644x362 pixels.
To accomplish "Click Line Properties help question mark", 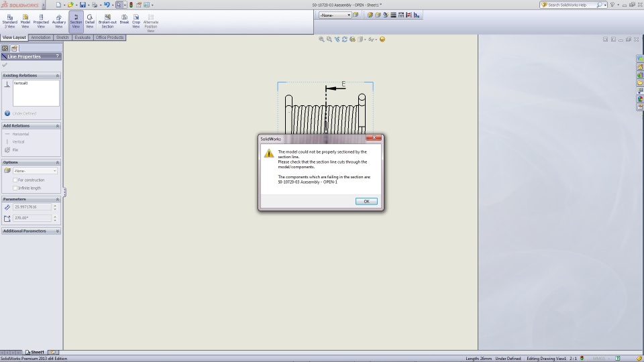I will (x=57, y=56).
